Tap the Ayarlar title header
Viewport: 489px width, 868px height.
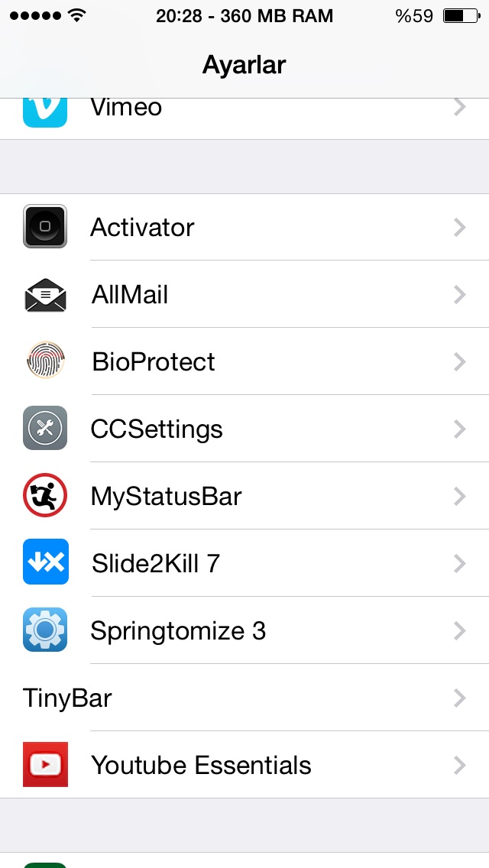pyautogui.click(x=244, y=65)
